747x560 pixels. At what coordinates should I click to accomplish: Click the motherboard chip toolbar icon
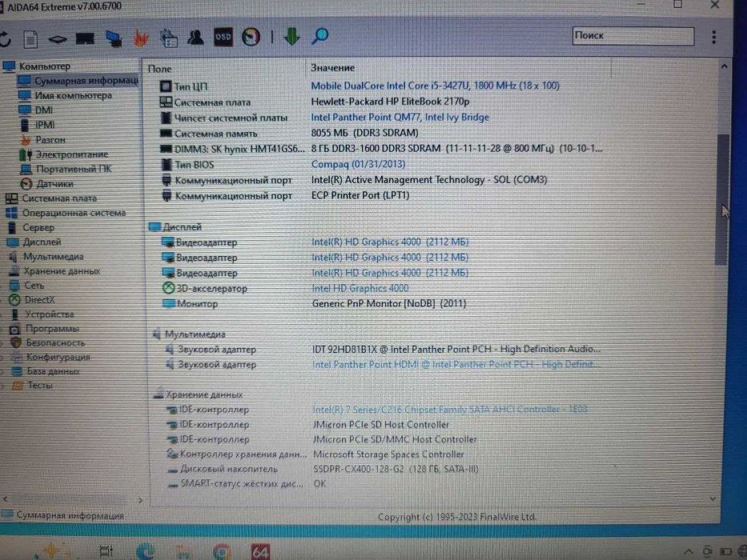tap(57, 39)
